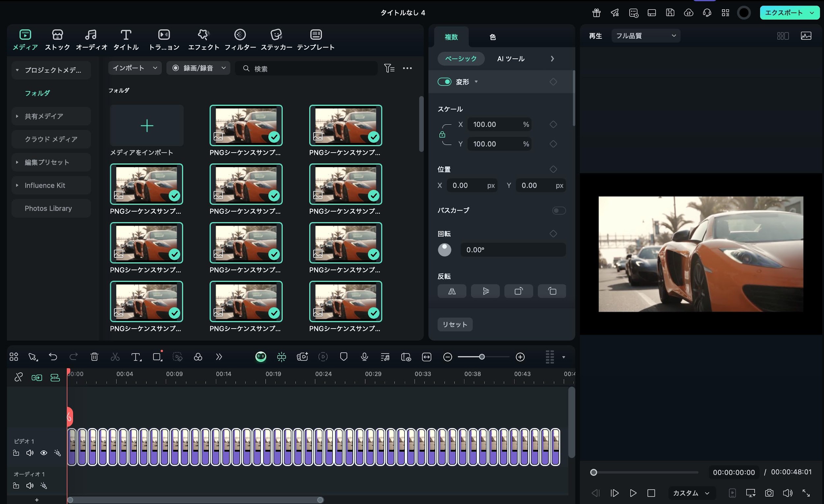The height and width of the screenshot is (504, 824).
Task: Open the Transitions (トラ...ョン) tab
Action: pyautogui.click(x=164, y=40)
